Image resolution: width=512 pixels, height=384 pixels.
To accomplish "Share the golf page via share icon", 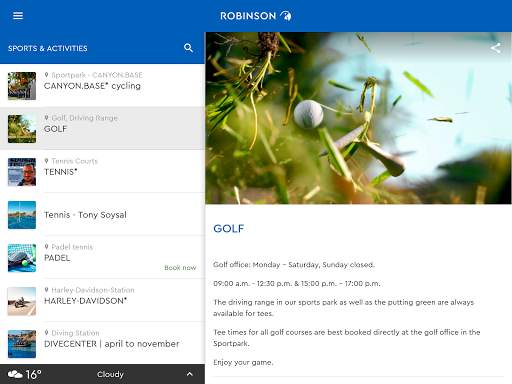I will click(496, 48).
